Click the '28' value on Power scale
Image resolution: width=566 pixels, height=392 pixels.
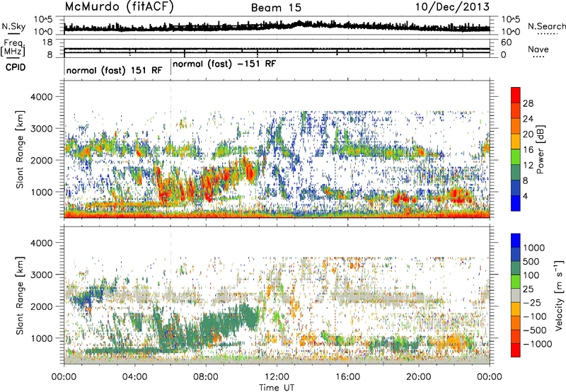[x=528, y=103]
